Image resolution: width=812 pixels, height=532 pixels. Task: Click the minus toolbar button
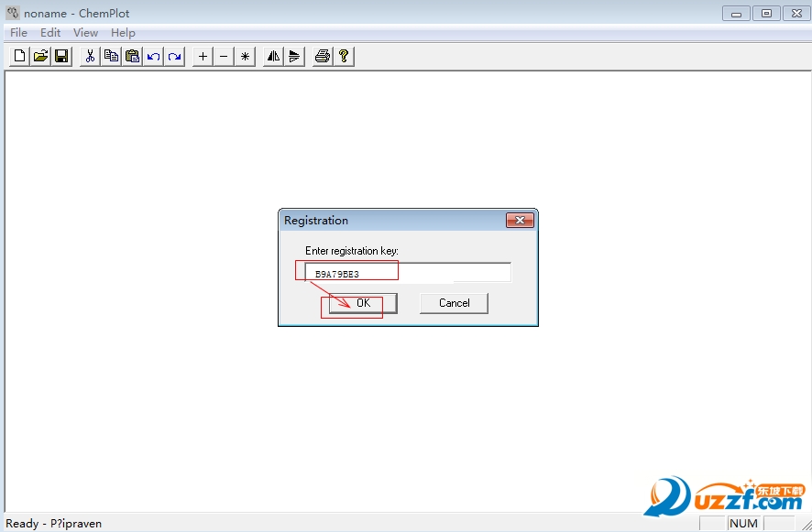coord(224,56)
